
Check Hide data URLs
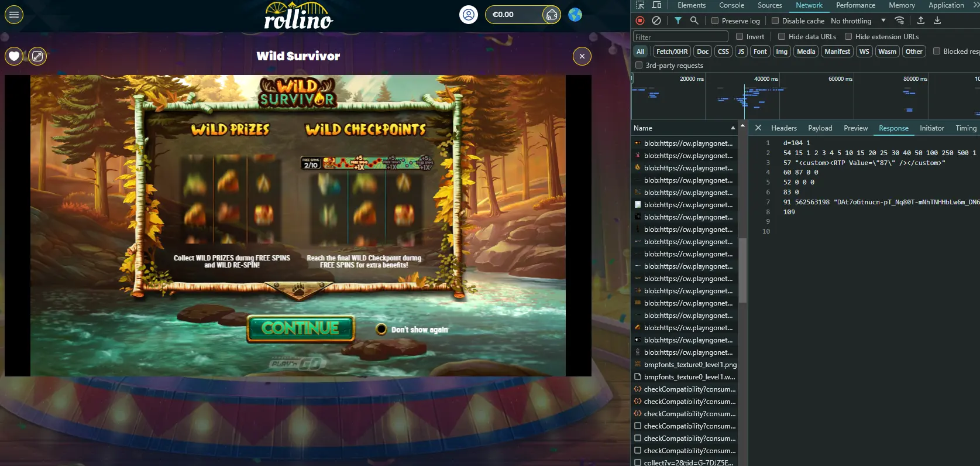(x=782, y=36)
